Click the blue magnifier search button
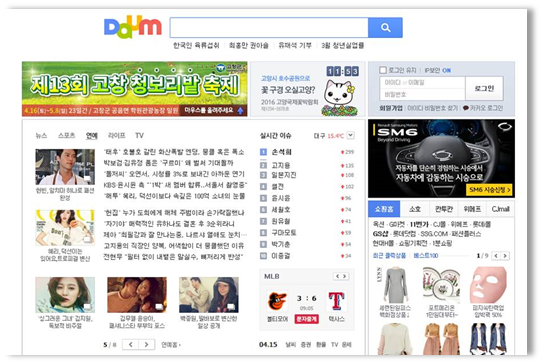This screenshot has width=542, height=364. point(385,27)
